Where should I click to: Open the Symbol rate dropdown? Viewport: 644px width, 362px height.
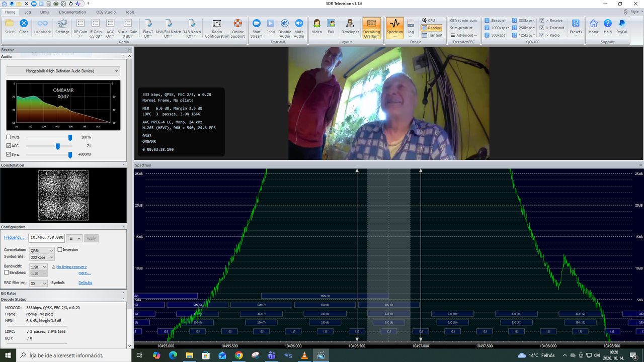click(42, 257)
